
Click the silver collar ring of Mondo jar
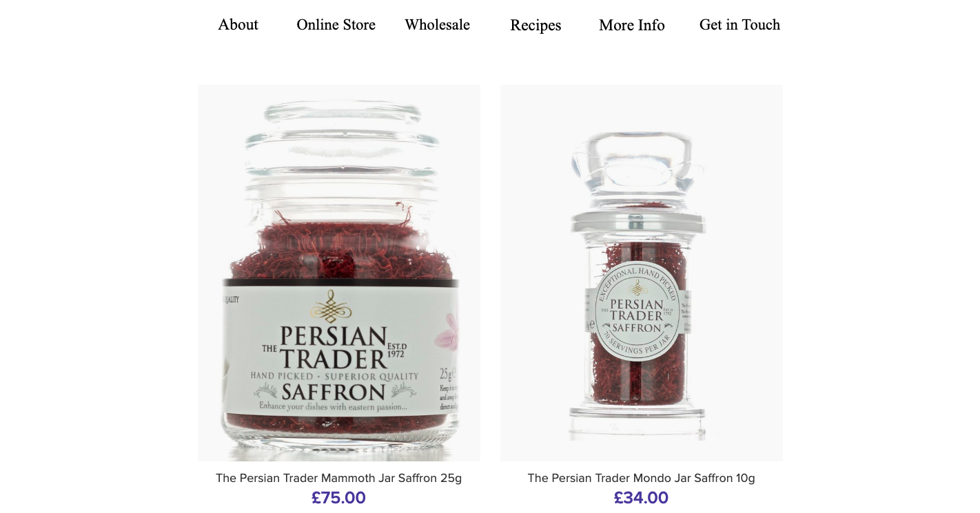637,222
